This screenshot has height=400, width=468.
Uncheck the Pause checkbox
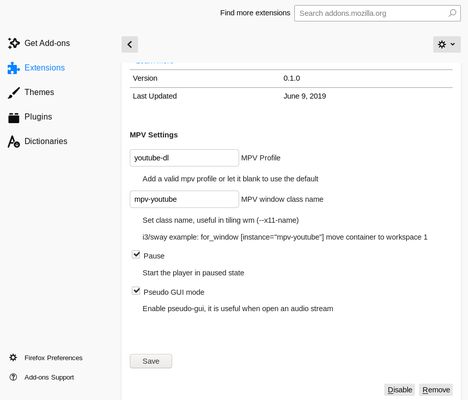tap(136, 255)
